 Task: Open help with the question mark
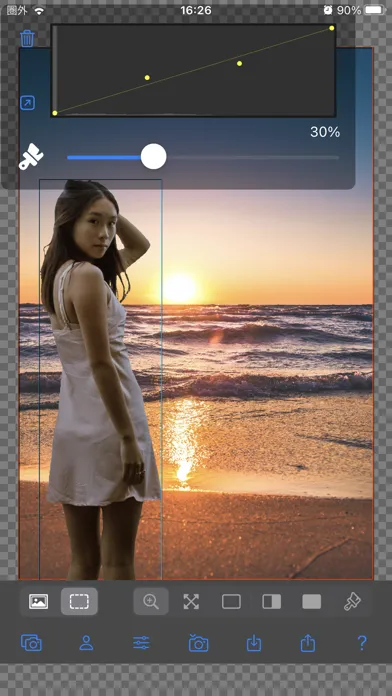tap(362, 643)
